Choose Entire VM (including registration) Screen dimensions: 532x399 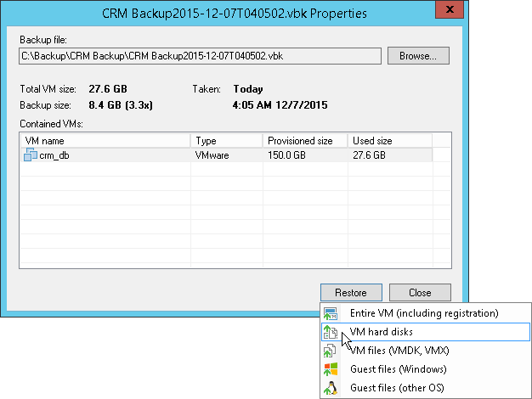pos(424,313)
